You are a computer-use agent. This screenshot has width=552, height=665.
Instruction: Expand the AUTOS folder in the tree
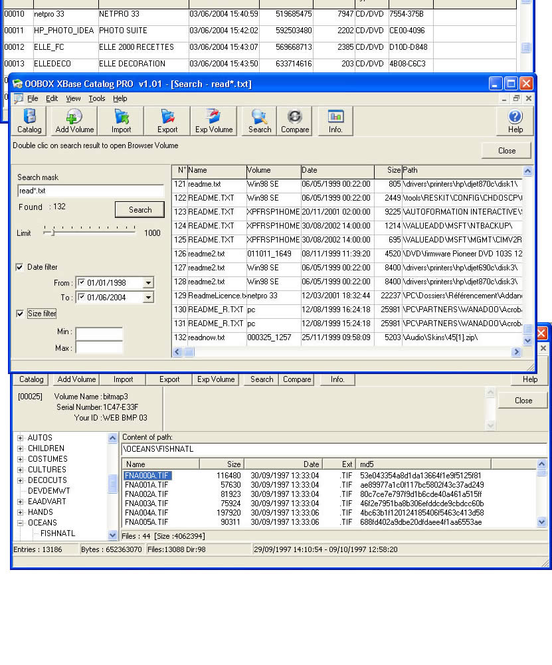[20, 438]
